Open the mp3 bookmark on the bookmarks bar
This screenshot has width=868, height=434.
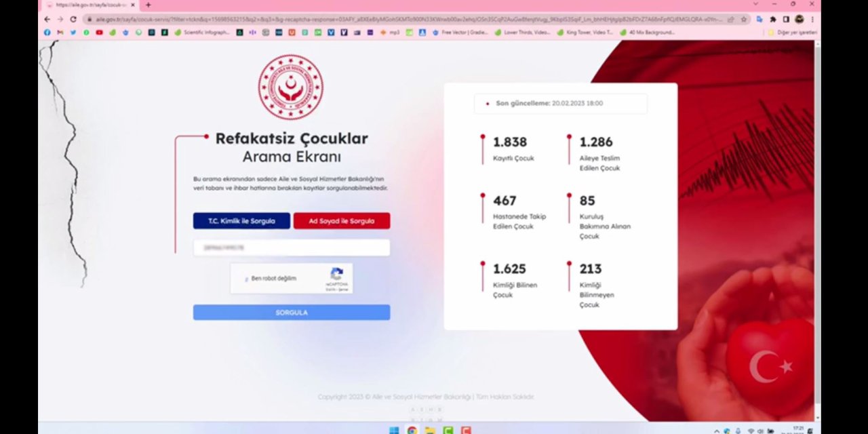click(392, 32)
